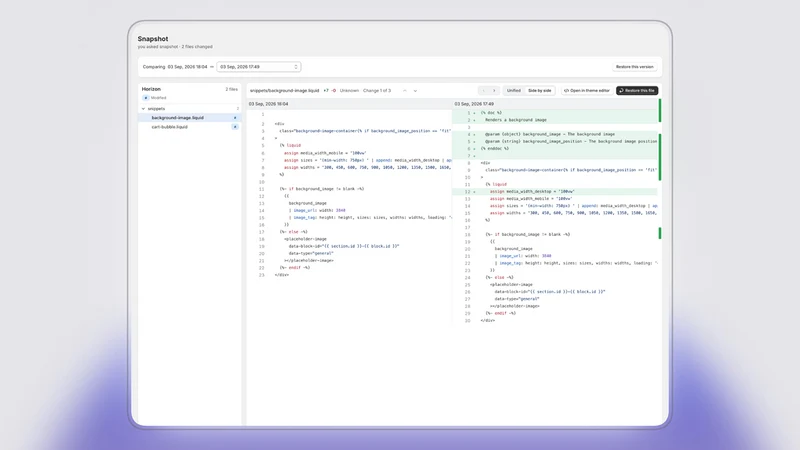Open in theme editor
Viewport: 800px width, 450px height.
coord(587,91)
